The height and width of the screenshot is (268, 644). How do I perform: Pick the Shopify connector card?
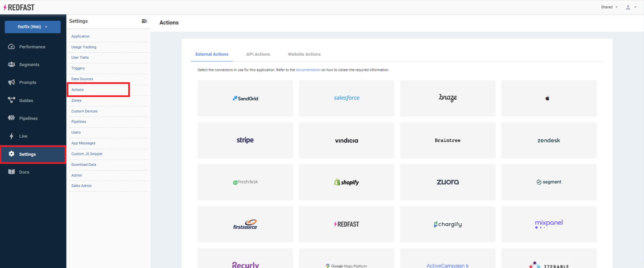point(347,182)
